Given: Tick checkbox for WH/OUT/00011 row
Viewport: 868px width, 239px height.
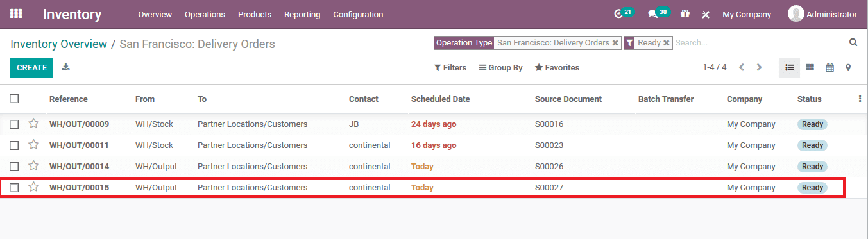Looking at the screenshot, I should (14, 145).
